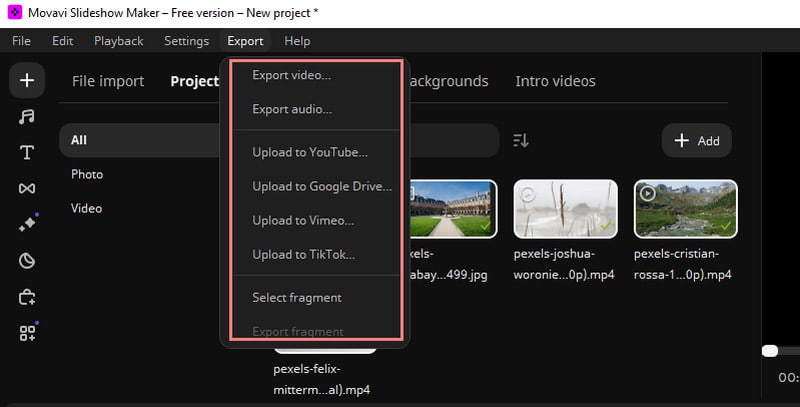
Task: Choose Upload to YouTube option
Action: pos(310,152)
